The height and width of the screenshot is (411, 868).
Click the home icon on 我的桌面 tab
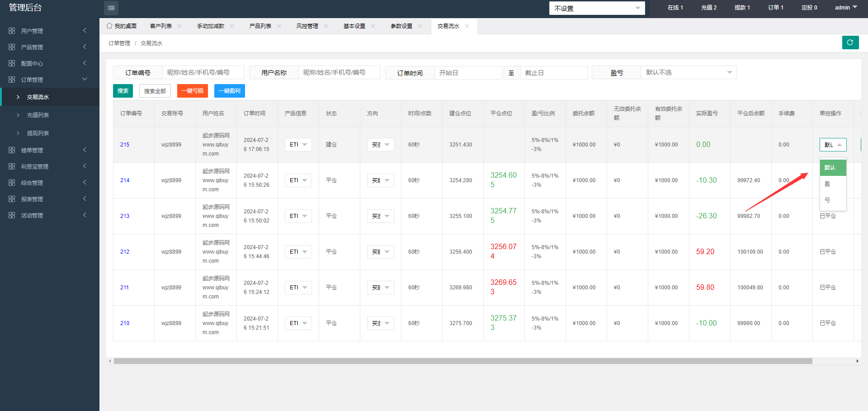pyautogui.click(x=109, y=26)
